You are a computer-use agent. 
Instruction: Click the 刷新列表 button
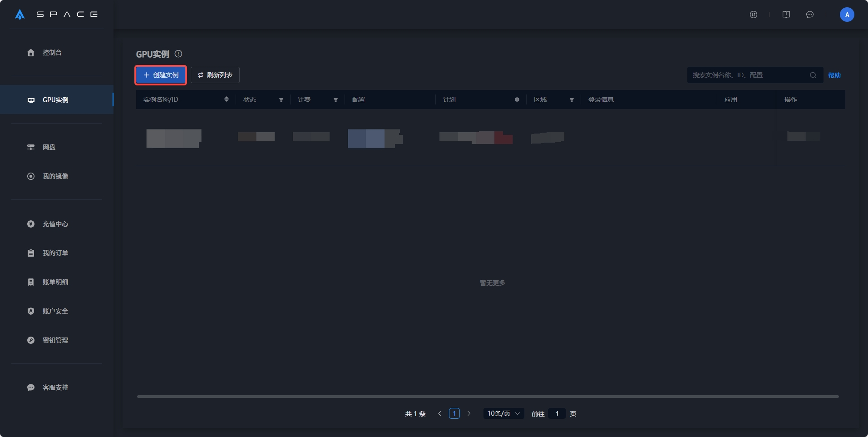coord(215,75)
